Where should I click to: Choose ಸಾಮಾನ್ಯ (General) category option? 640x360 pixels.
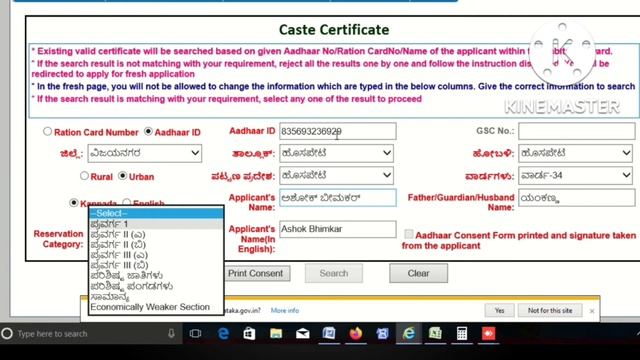(156, 296)
